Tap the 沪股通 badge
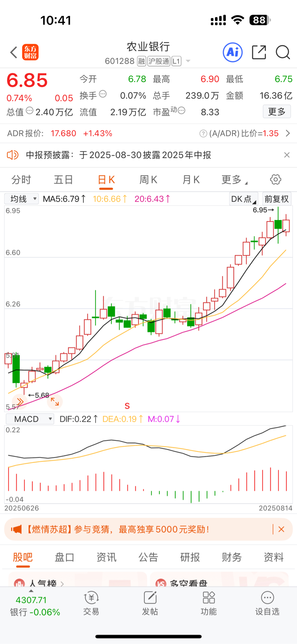Image resolution: width=297 pixels, height=644 pixels. (159, 61)
